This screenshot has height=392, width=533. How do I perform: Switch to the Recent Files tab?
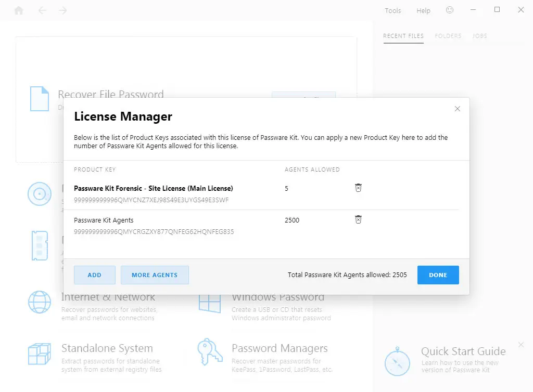coord(403,36)
